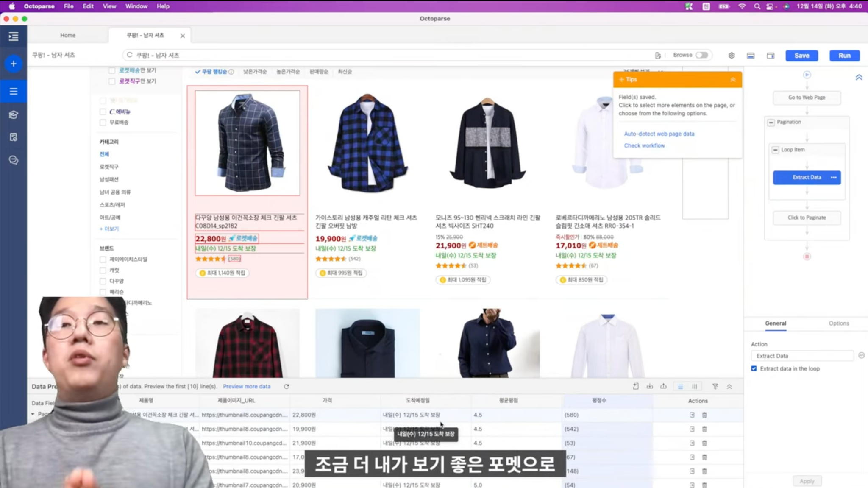Open the File menu
This screenshot has height=488, width=868.
coord(69,6)
